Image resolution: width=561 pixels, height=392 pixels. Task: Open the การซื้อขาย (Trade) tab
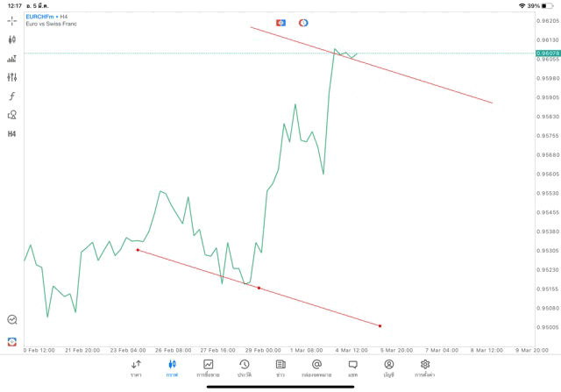coord(208,367)
